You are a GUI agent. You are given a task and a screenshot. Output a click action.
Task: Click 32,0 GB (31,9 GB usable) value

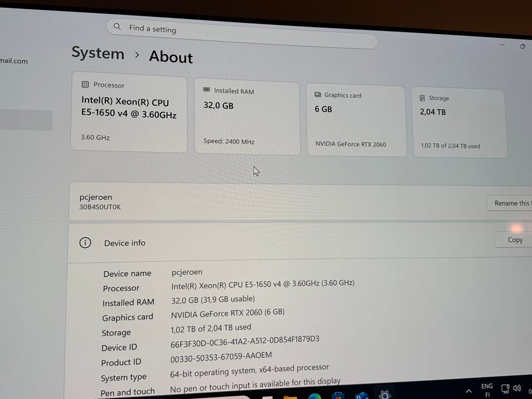(213, 300)
